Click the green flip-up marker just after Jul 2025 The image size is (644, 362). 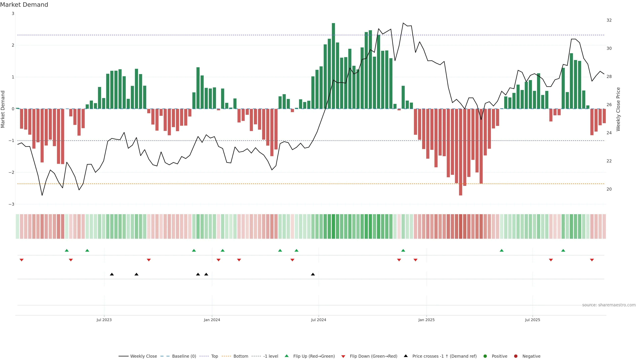pos(563,251)
